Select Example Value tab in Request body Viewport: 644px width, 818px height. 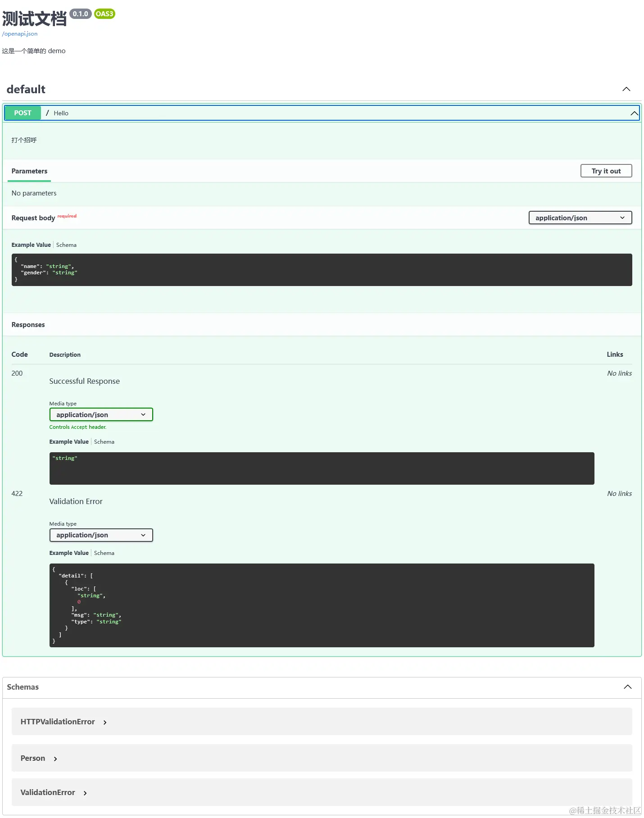click(31, 245)
